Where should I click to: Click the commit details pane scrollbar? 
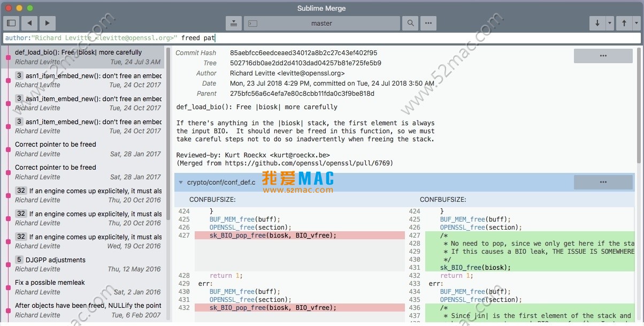click(639, 104)
